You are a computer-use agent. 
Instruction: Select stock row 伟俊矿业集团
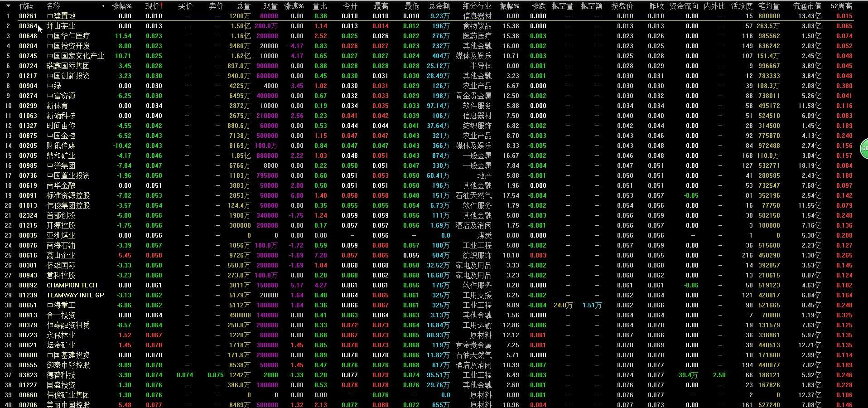tap(68, 395)
